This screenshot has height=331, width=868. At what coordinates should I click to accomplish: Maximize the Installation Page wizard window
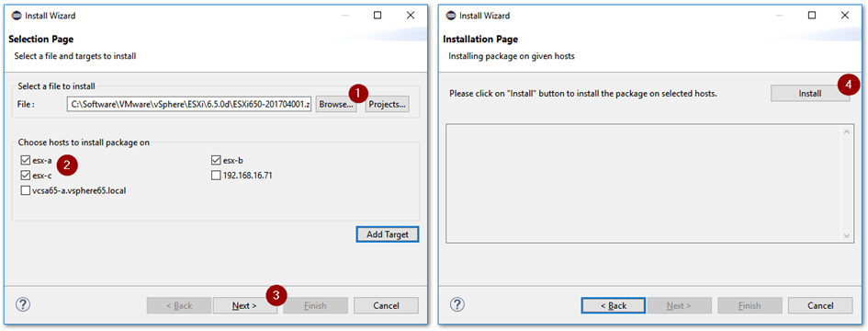(x=812, y=16)
